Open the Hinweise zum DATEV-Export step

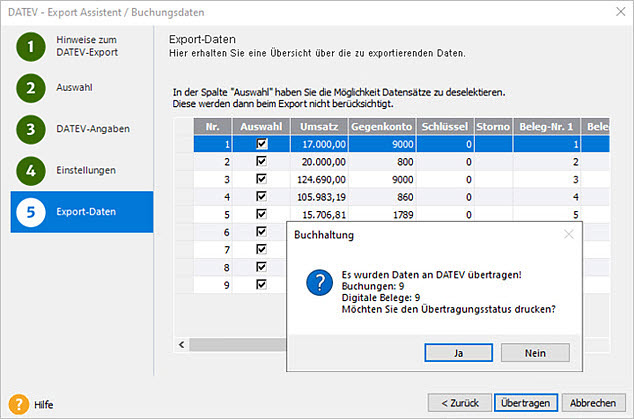(87, 46)
